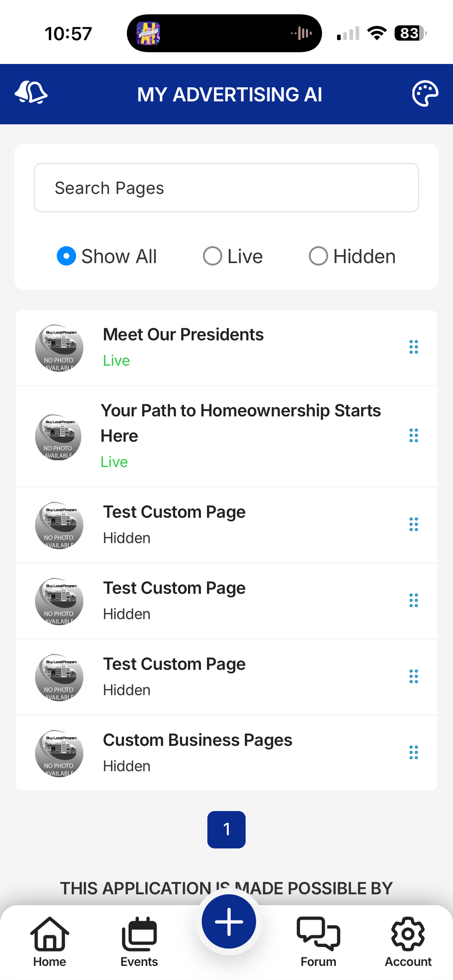Open the Meet Our Presidents page
The height and width of the screenshot is (980, 453).
pos(183,335)
